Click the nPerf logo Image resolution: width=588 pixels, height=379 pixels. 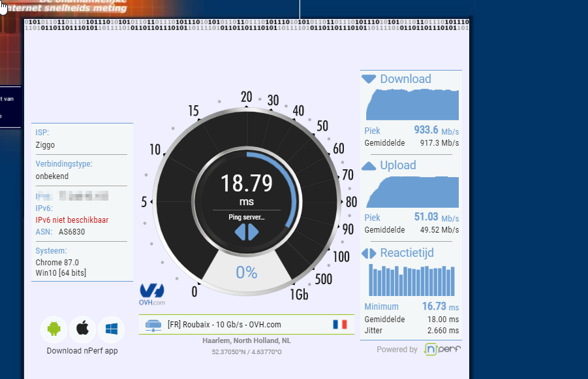point(442,350)
